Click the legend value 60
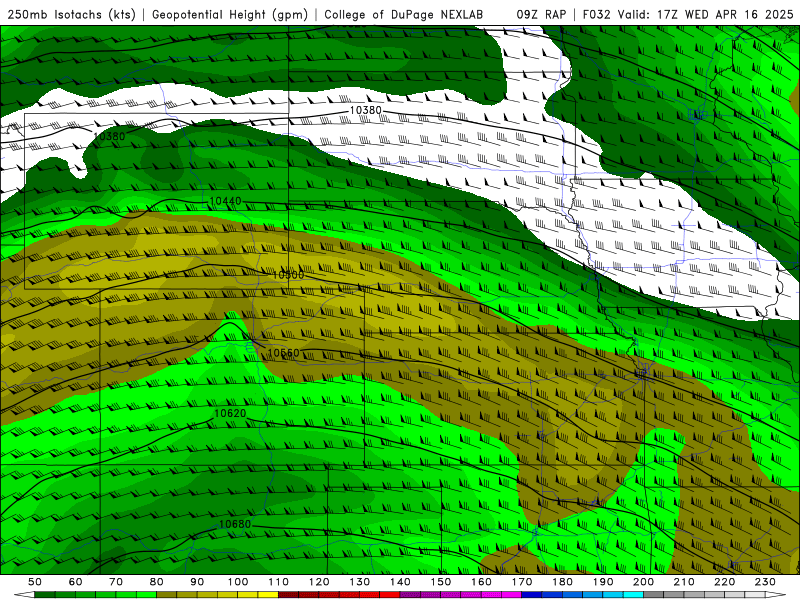The width and height of the screenshot is (800, 600). pyautogui.click(x=76, y=582)
